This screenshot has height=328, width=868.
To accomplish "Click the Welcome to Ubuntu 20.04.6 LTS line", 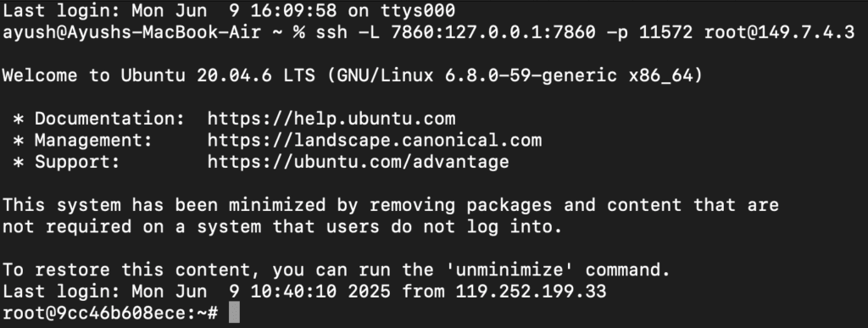I will pos(353,75).
